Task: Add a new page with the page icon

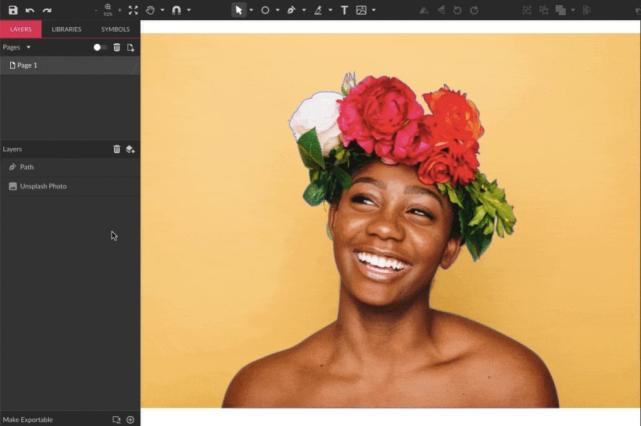Action: [x=130, y=47]
